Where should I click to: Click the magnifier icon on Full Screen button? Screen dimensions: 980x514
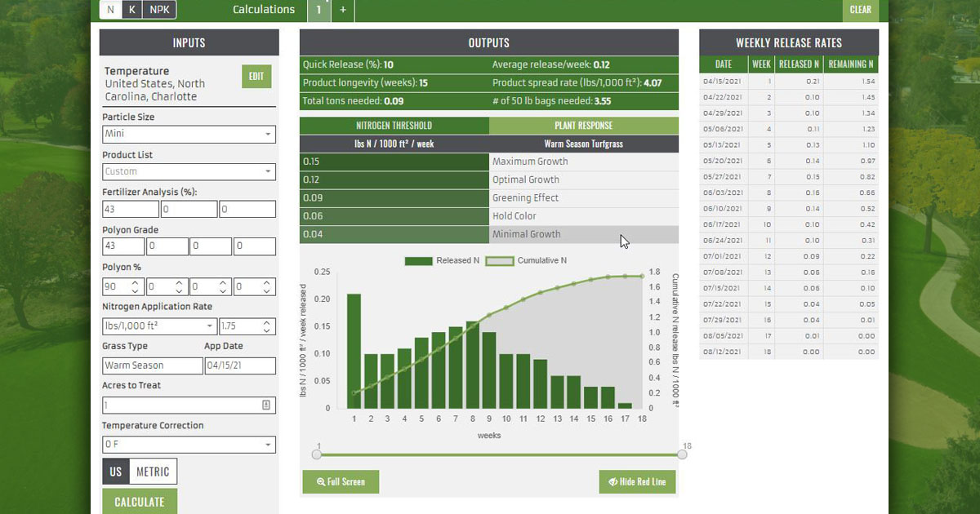click(x=320, y=481)
